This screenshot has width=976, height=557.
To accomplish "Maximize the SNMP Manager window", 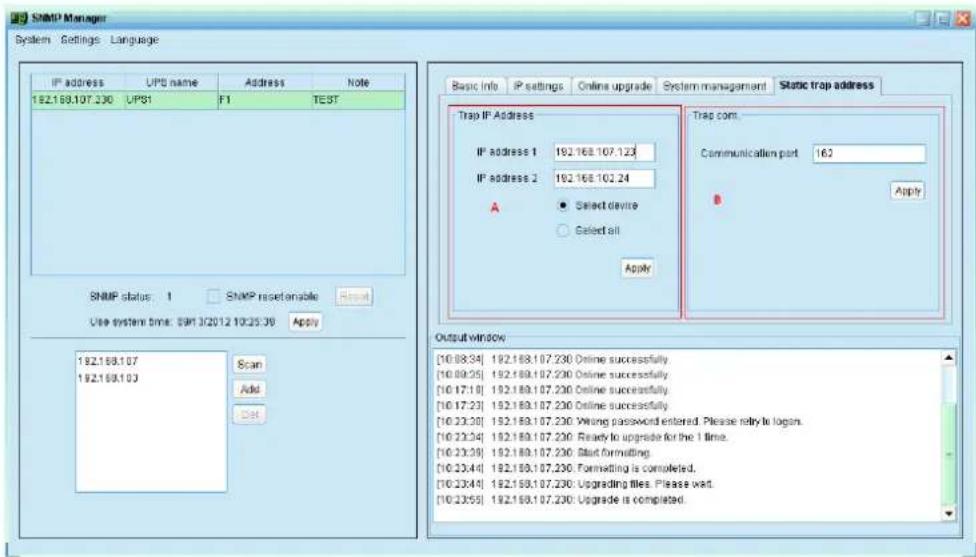I will 944,19.
